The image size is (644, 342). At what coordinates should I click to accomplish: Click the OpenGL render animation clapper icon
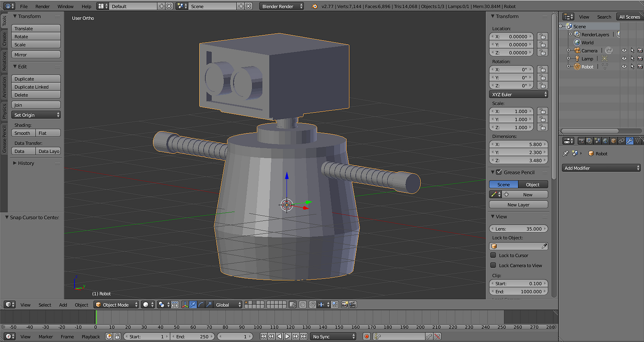353,305
